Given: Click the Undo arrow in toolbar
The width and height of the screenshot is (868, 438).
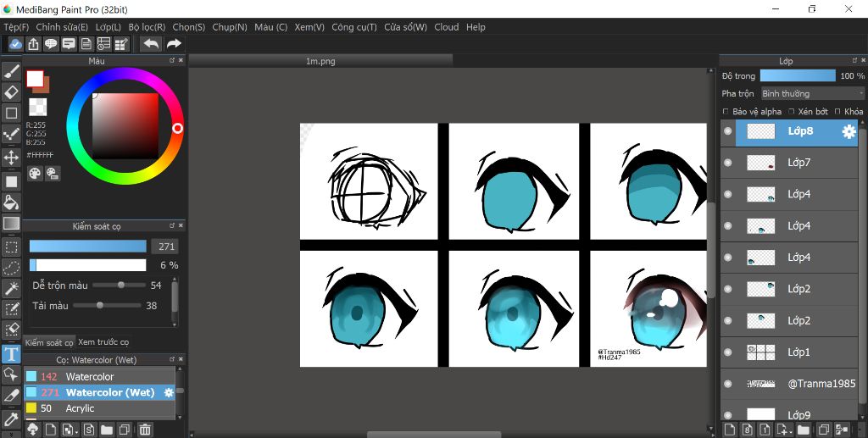Looking at the screenshot, I should pyautogui.click(x=151, y=44).
